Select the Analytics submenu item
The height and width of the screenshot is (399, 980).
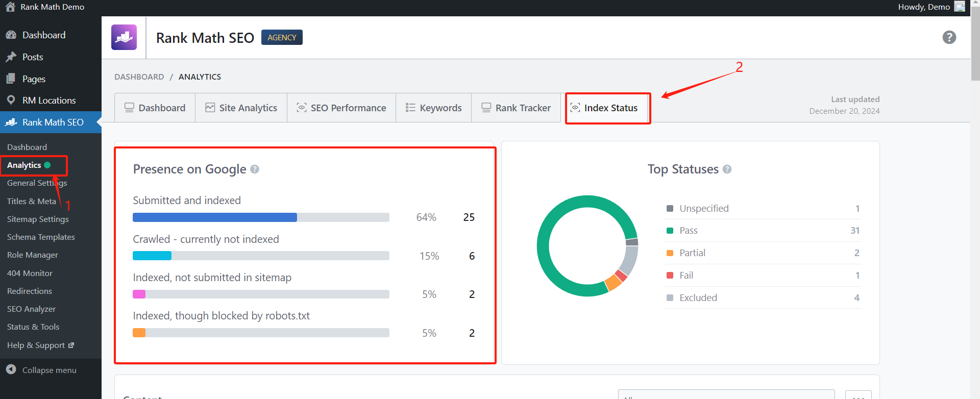(29, 165)
